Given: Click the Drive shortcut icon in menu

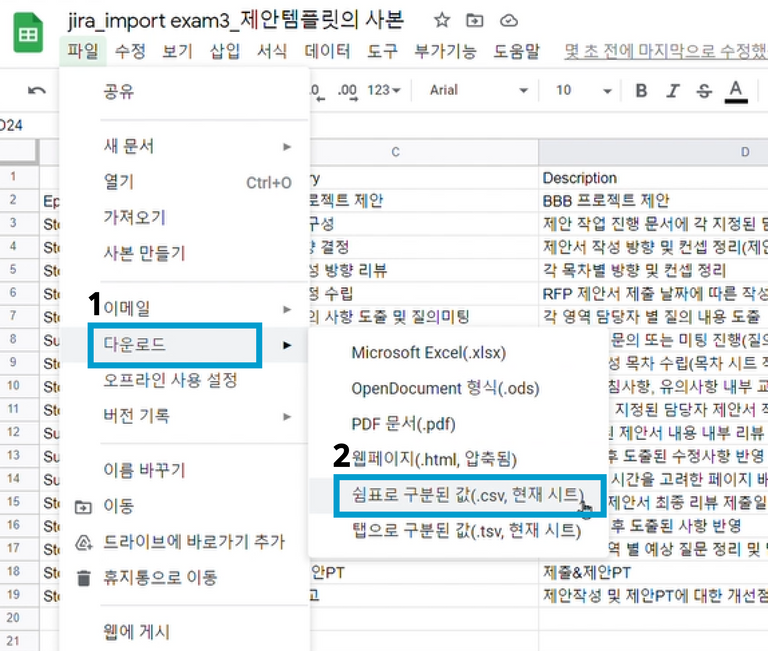Looking at the screenshot, I should [x=84, y=543].
